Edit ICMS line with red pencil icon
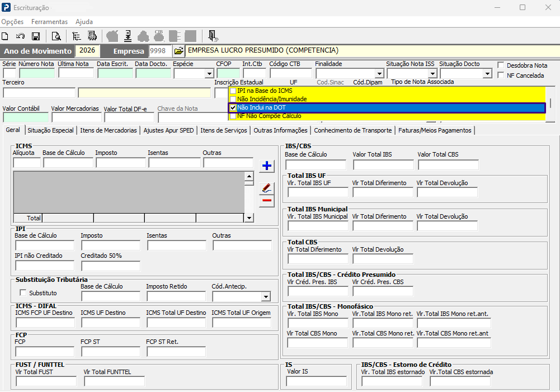The height and width of the screenshot is (392, 560). [266, 188]
